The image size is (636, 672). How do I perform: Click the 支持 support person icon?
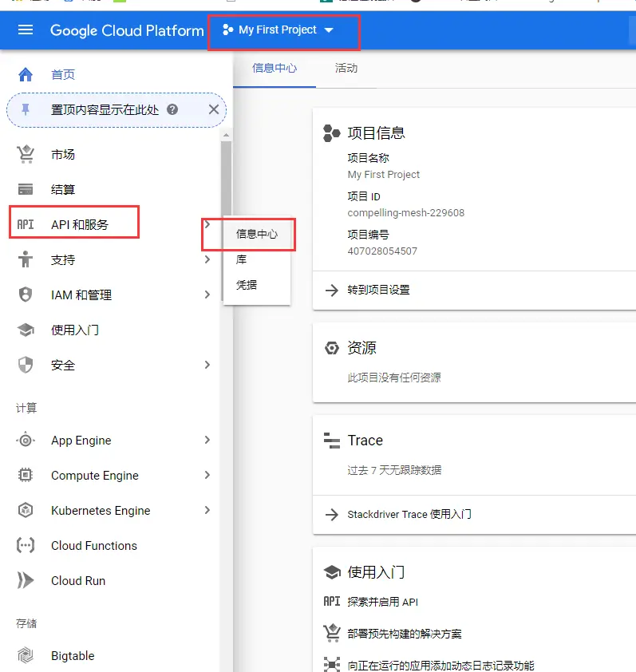tap(26, 259)
